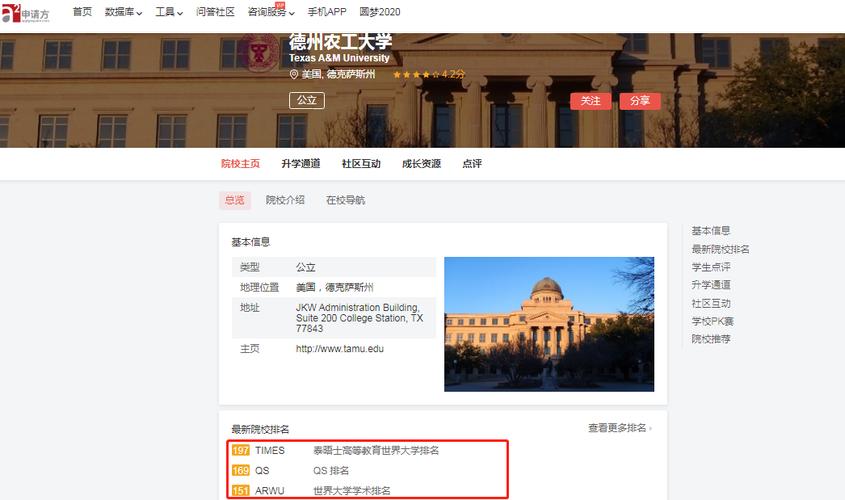This screenshot has height=500, width=845.
Task: Click the 169 QS rank badge
Action: tap(240, 470)
